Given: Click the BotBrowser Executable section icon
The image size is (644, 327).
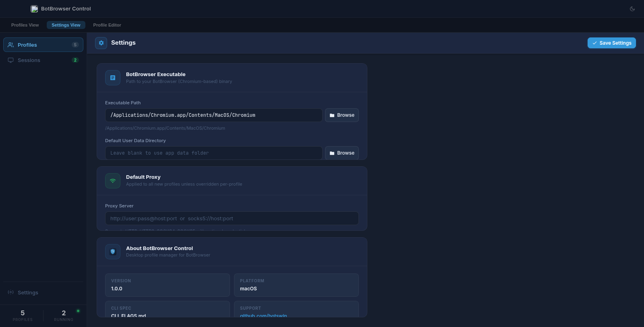Looking at the screenshot, I should click(113, 78).
